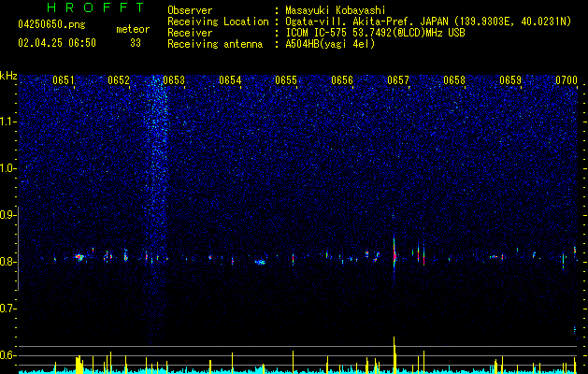The width and height of the screenshot is (588, 374).
Task: Click the 0700 time marker
Action: [566, 80]
